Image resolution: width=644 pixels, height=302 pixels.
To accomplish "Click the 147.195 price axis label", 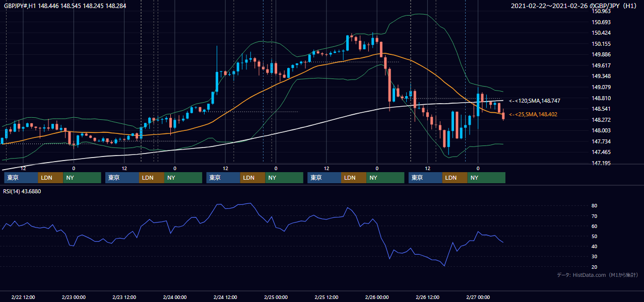I will pos(601,163).
